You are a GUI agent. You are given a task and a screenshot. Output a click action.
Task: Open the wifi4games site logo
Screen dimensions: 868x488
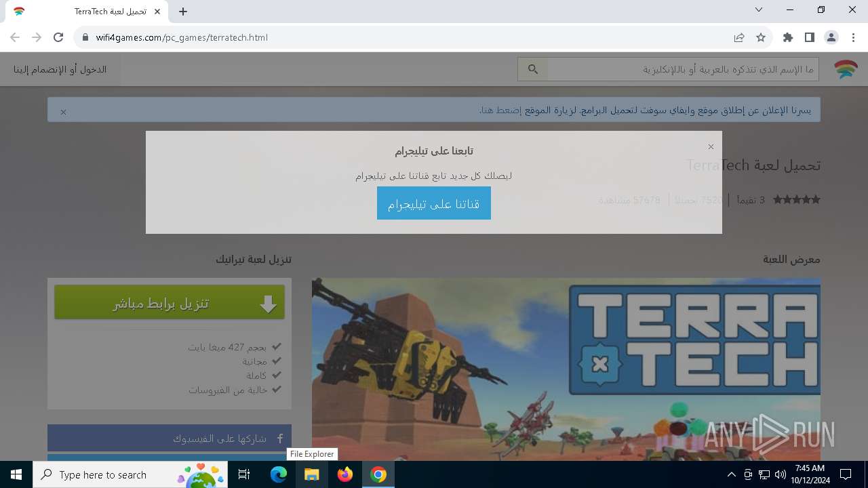coord(846,69)
